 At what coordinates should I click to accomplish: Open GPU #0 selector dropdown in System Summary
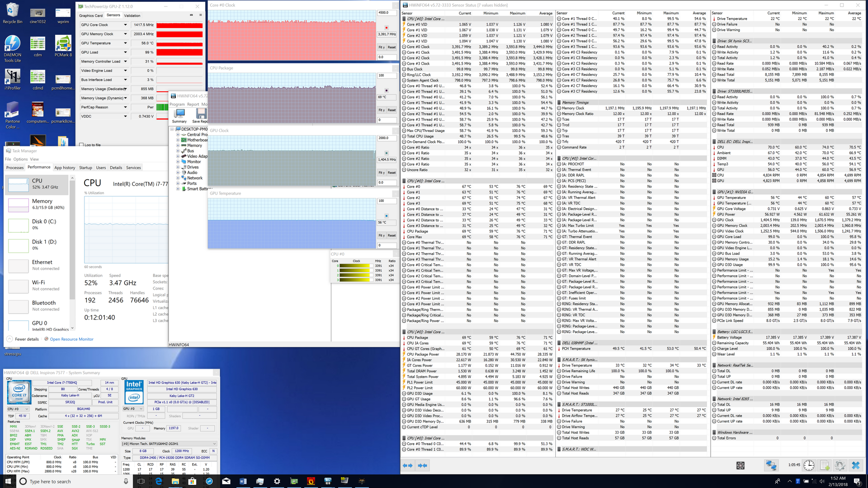[133, 409]
